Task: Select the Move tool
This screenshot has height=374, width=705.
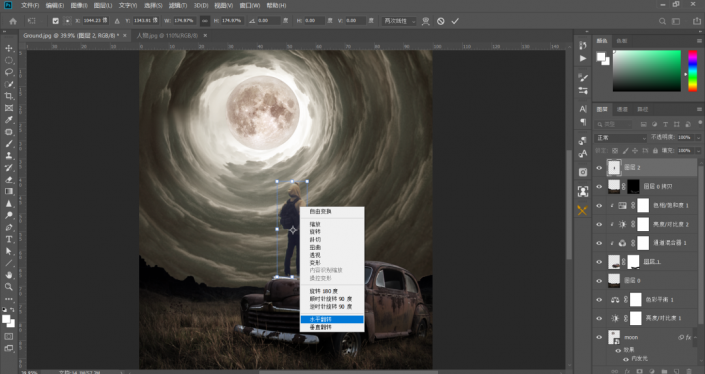Action: pos(9,48)
